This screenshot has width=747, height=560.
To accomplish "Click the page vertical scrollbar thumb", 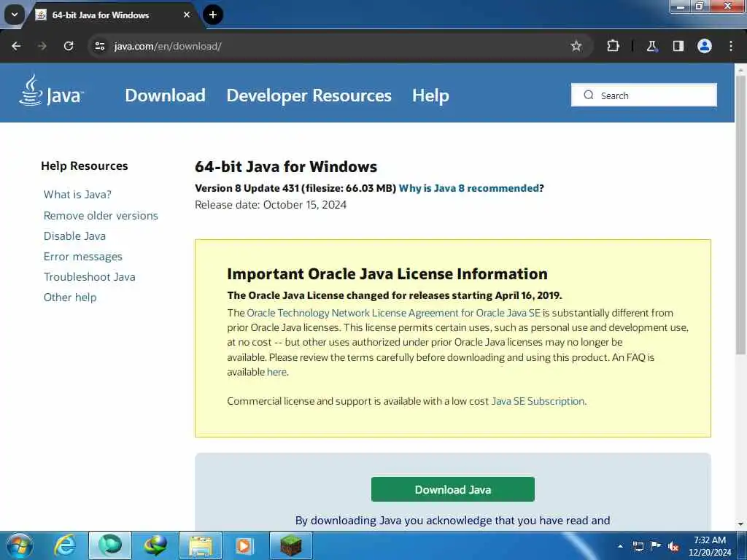I will pyautogui.click(x=740, y=214).
